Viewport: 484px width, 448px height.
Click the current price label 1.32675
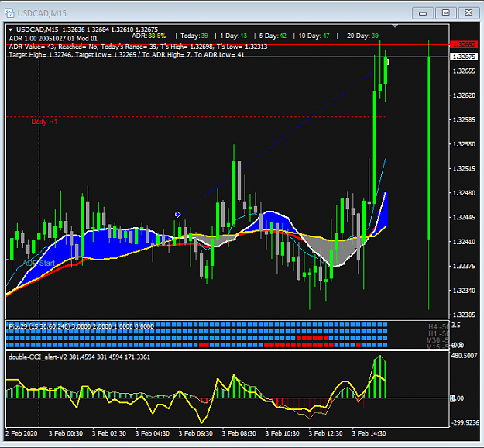[464, 57]
